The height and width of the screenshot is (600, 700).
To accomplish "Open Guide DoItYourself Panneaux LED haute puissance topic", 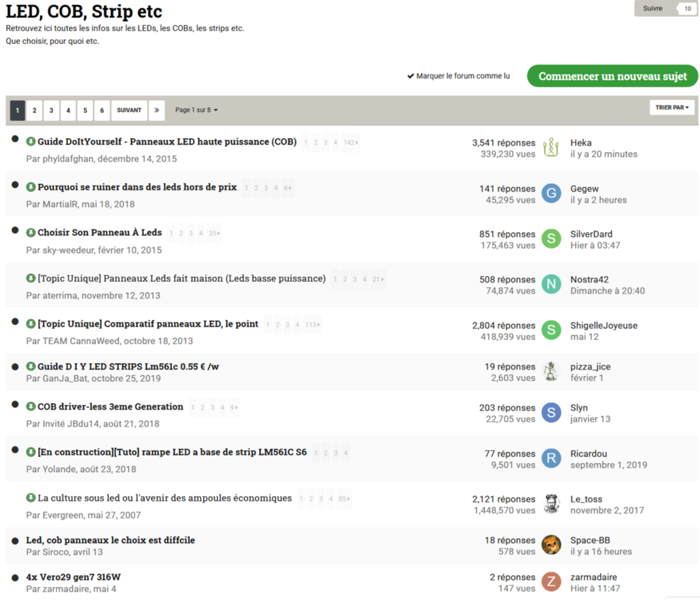I will coord(167,142).
